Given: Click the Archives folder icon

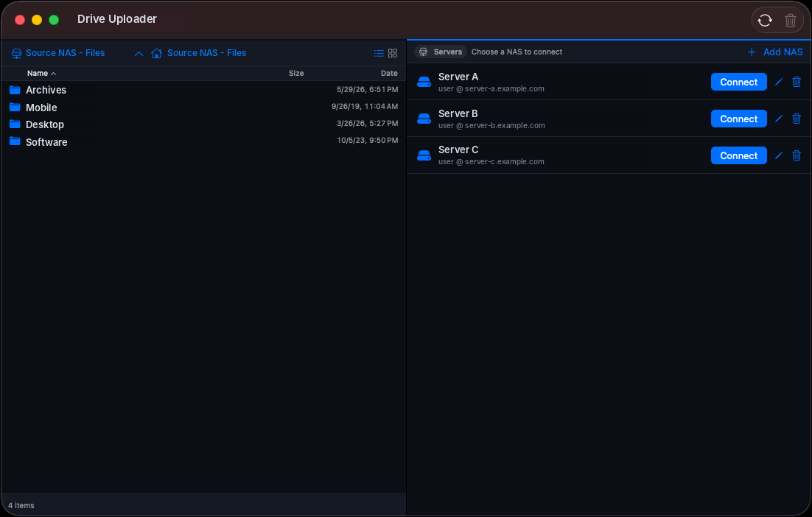Looking at the screenshot, I should pyautogui.click(x=15, y=90).
